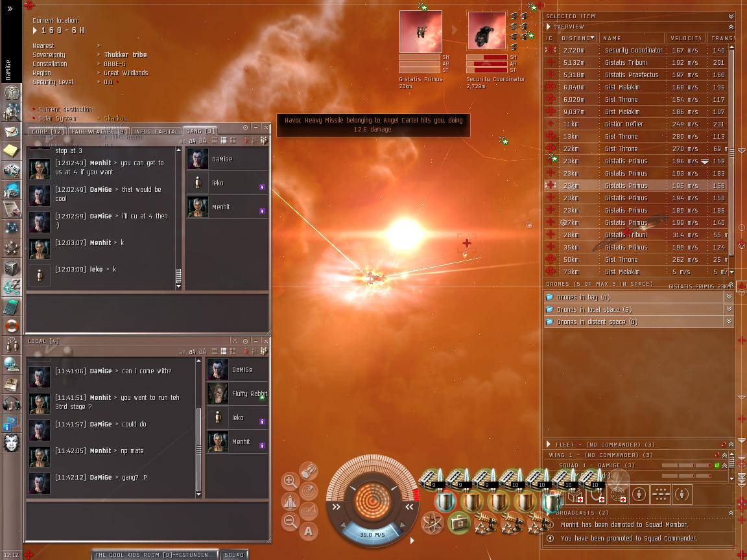
Task: Click the dashed-line fleet broadcast icon
Action: click(661, 495)
